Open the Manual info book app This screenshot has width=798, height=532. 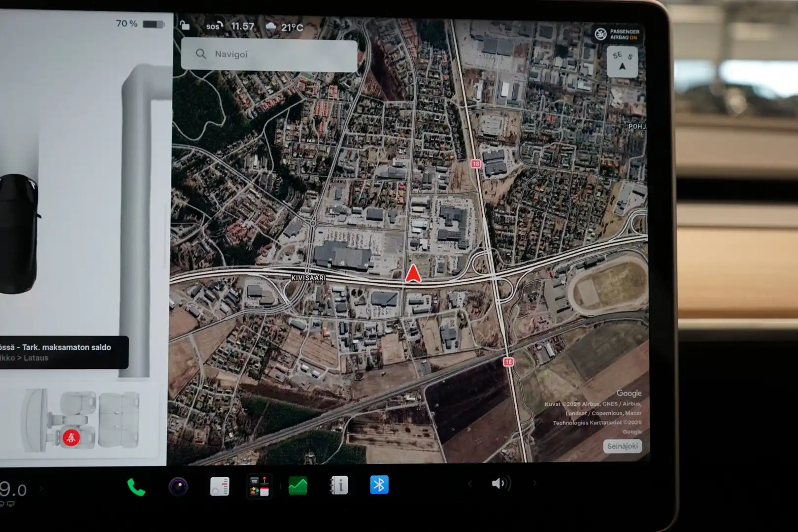339,485
